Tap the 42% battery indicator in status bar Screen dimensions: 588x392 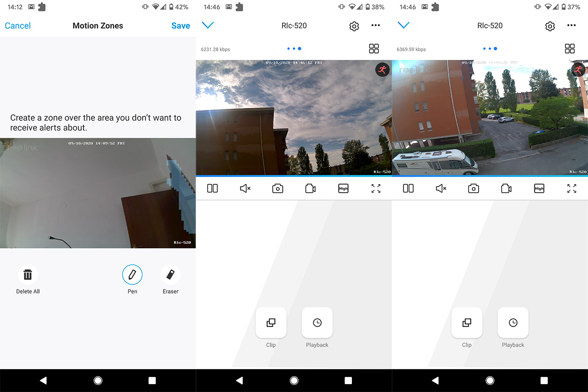[179, 7]
